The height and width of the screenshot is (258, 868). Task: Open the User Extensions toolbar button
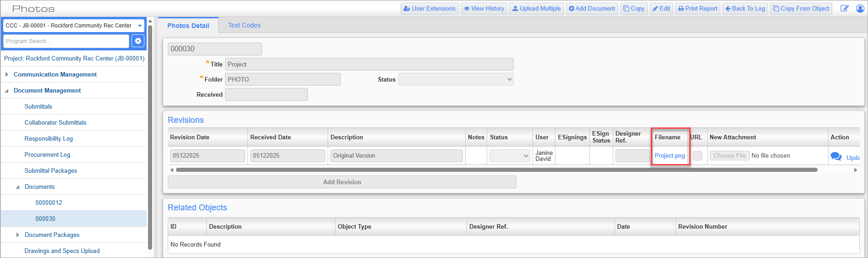click(x=429, y=9)
